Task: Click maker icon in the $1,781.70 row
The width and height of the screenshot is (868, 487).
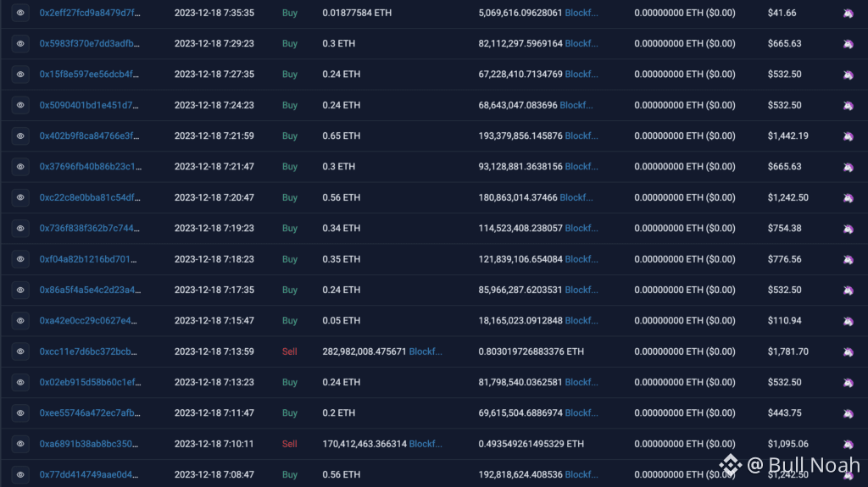Action: (848, 352)
